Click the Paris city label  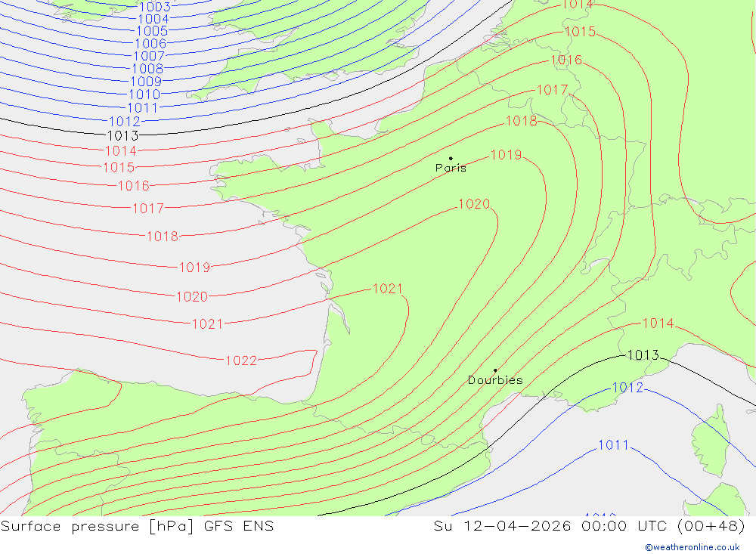coord(451,168)
